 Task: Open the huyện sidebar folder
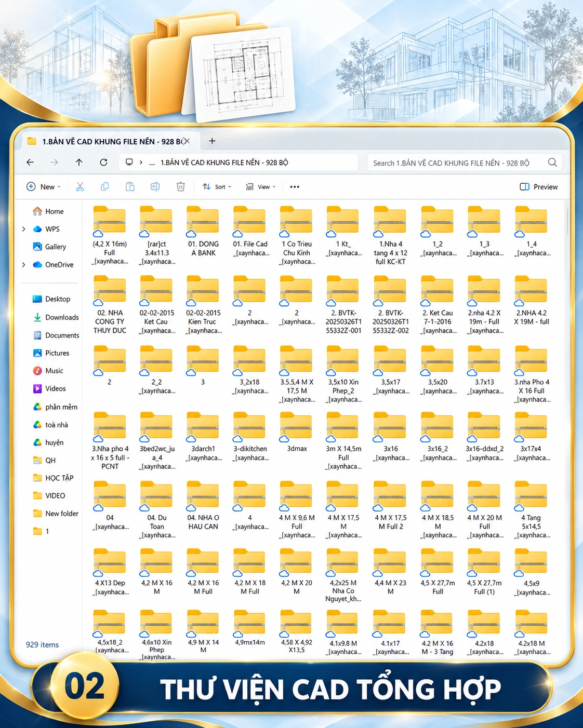[x=48, y=442]
